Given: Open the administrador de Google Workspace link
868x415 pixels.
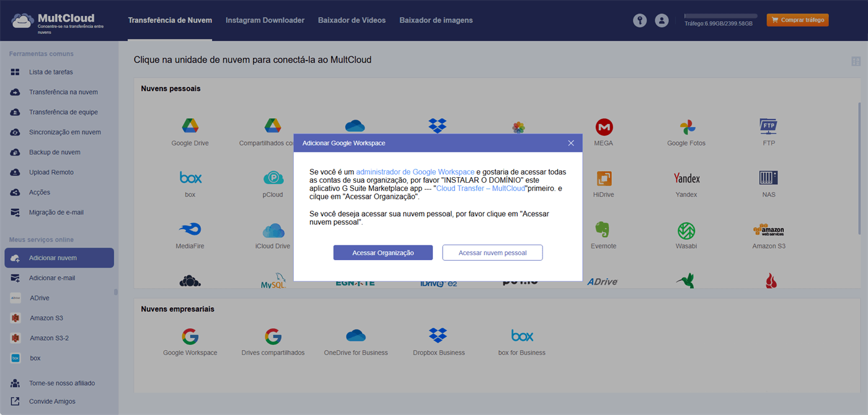Looking at the screenshot, I should point(415,172).
